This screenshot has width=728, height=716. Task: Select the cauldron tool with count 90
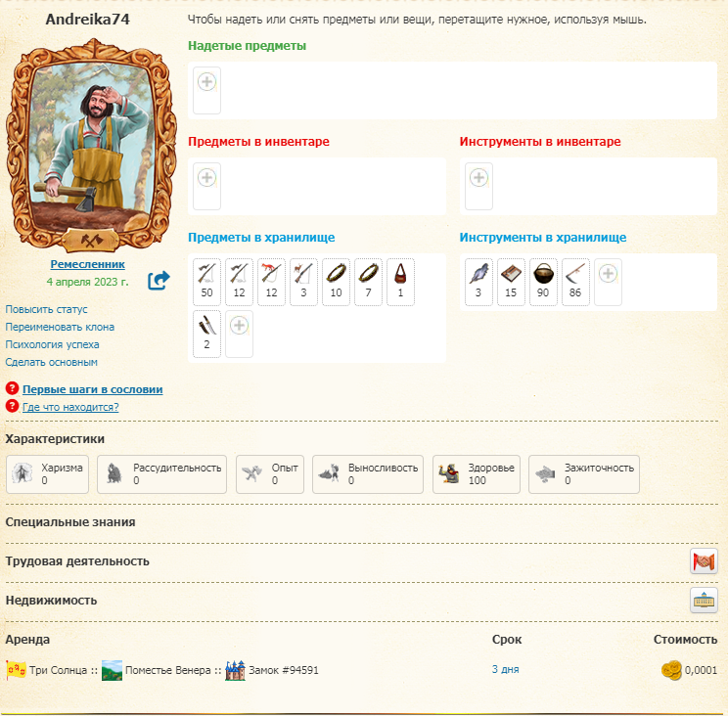[543, 282]
